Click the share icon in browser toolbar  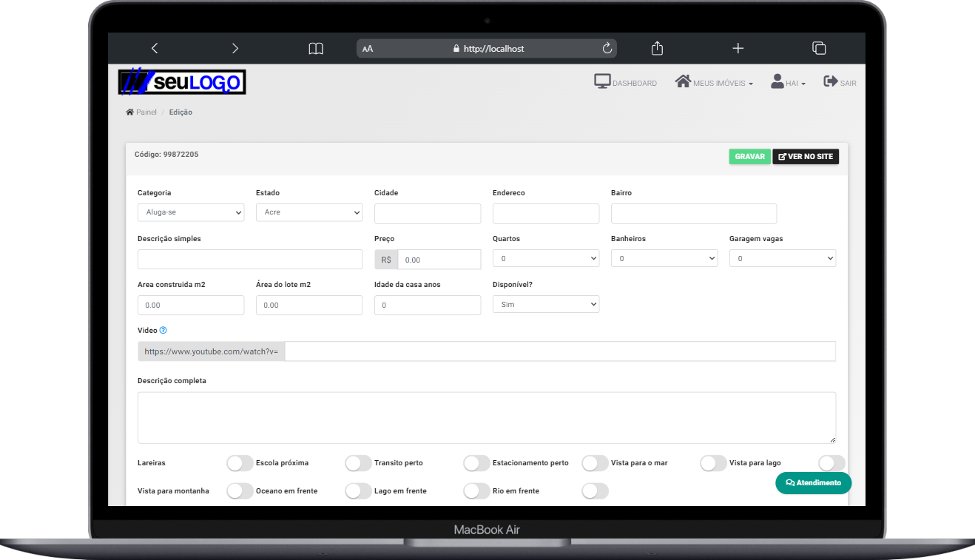coord(657,48)
